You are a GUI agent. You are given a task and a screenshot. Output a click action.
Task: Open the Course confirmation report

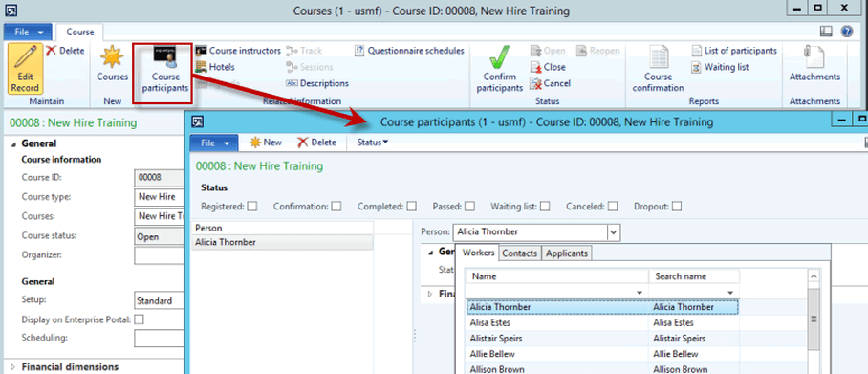pyautogui.click(x=659, y=69)
